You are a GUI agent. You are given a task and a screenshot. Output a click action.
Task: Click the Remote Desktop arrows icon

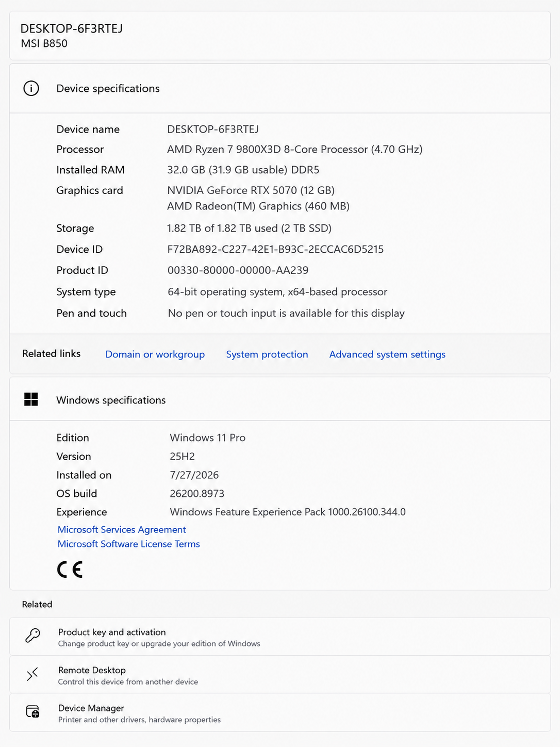[x=32, y=674]
